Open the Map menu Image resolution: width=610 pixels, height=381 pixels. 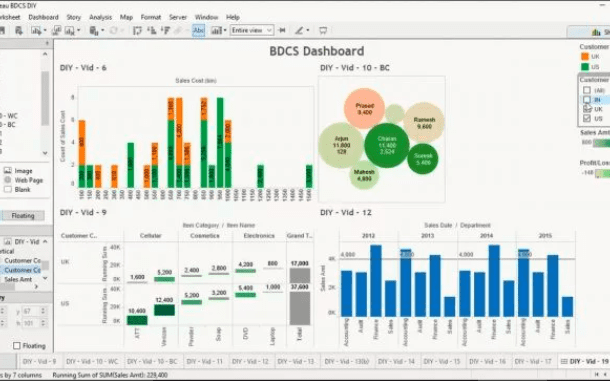(126, 17)
